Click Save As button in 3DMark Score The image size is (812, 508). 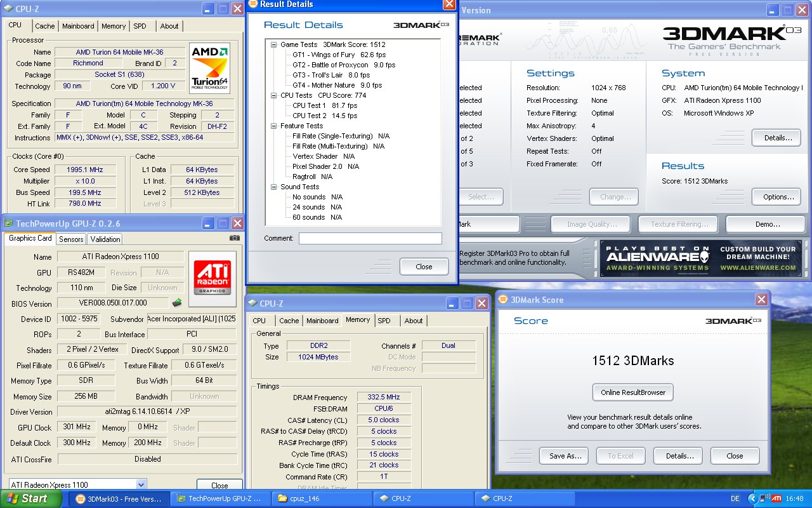pos(565,456)
